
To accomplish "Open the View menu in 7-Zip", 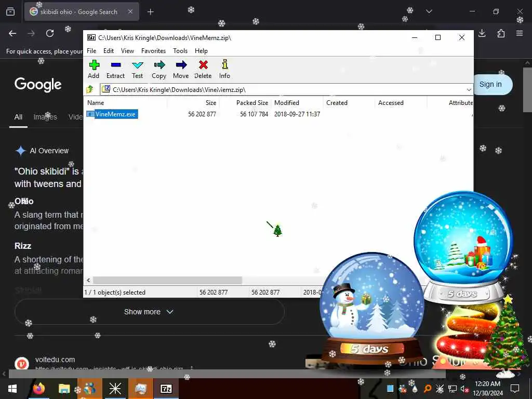I will point(127,51).
